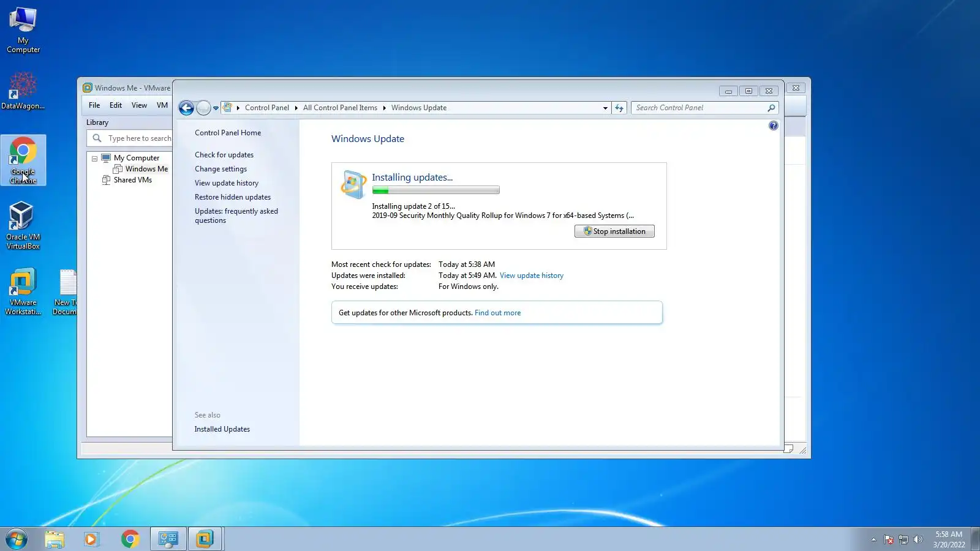Viewport: 980px width, 551px height.
Task: Open View update history in sidebar
Action: click(x=227, y=183)
